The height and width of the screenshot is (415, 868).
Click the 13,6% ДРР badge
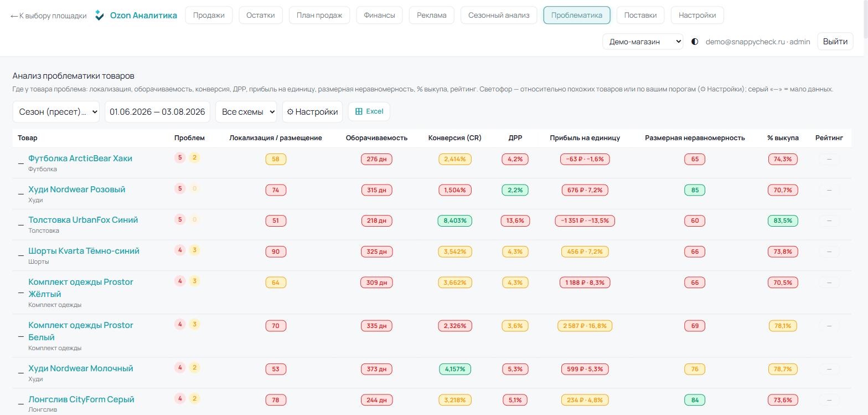[x=515, y=221]
